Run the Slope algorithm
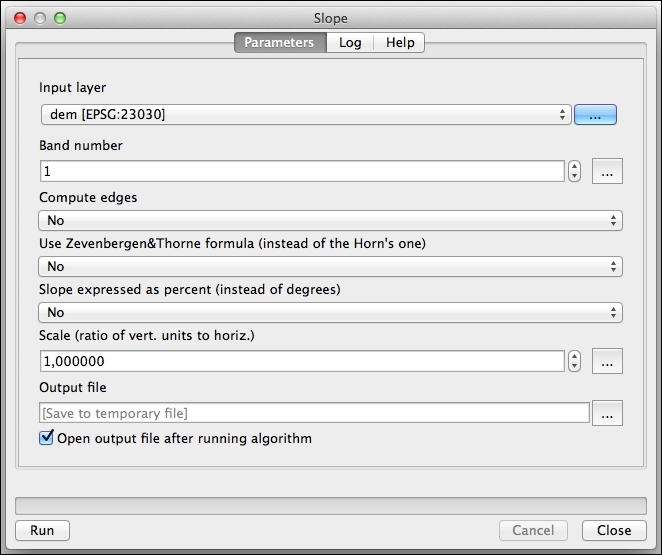 [42, 531]
